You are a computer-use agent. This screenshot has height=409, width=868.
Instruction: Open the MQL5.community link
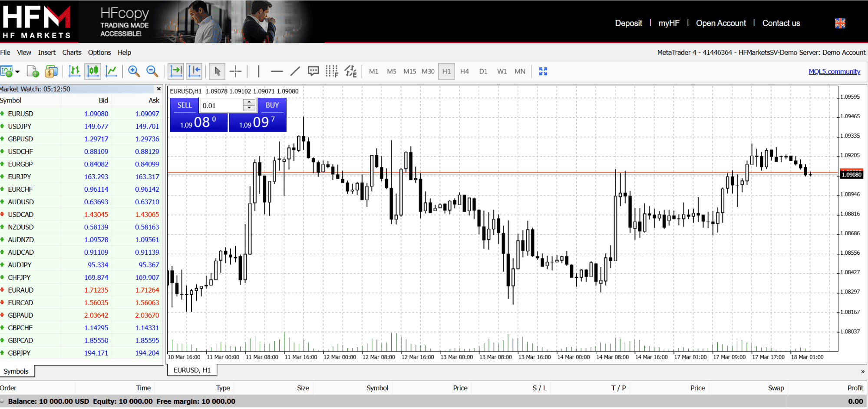coord(834,72)
